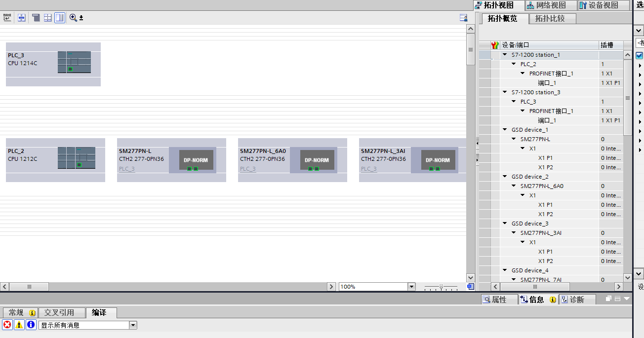The image size is (644, 338).
Task: Click canvas vertical scrollbar down arrow
Action: point(471,278)
